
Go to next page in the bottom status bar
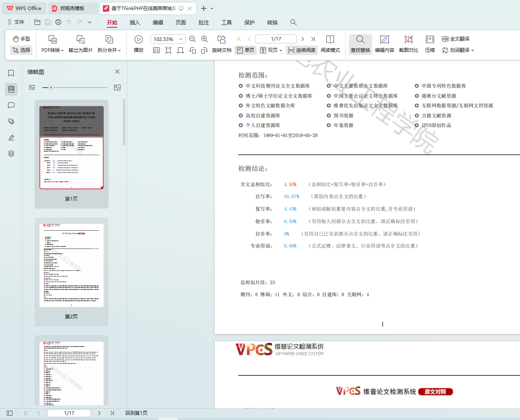(99, 413)
